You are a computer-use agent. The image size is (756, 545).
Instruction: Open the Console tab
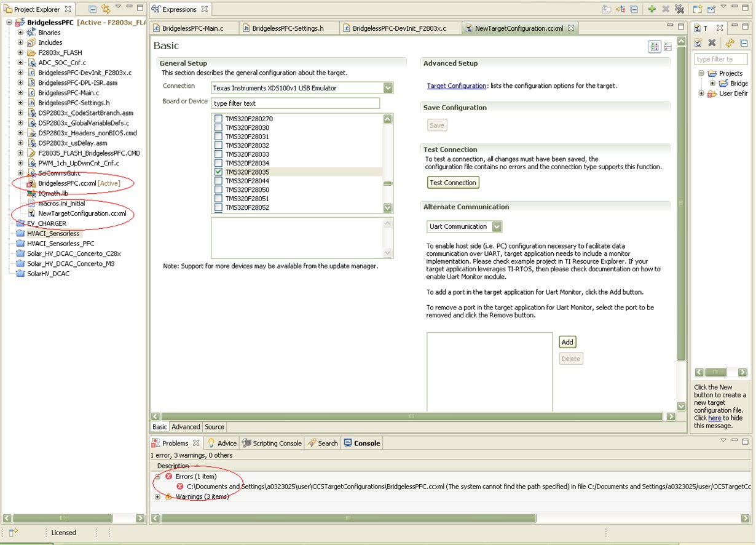tap(362, 443)
